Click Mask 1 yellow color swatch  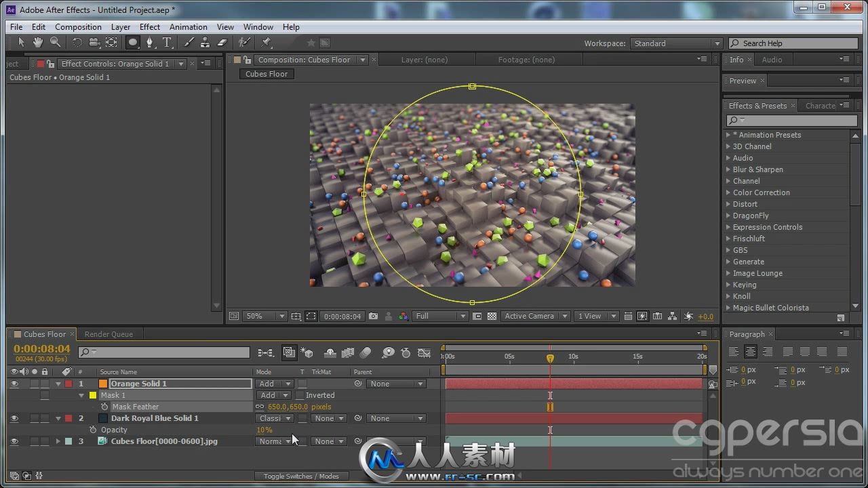pyautogui.click(x=93, y=395)
